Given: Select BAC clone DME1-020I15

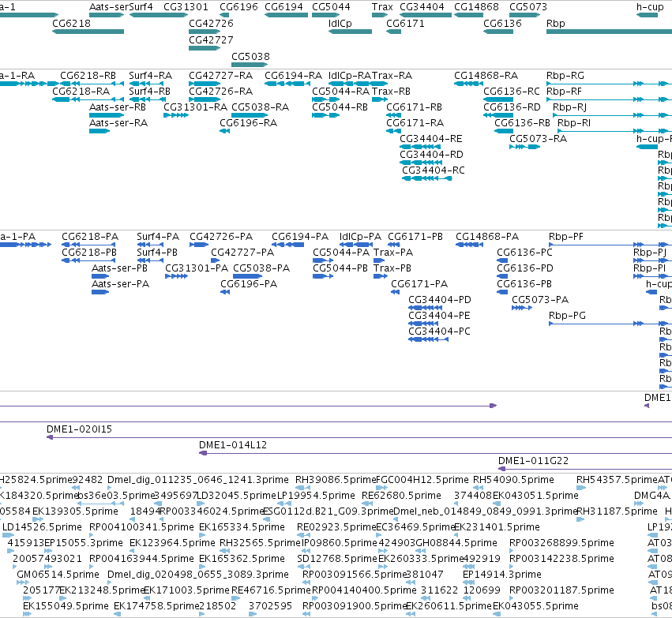Looking at the screenshot, I should (x=79, y=429).
